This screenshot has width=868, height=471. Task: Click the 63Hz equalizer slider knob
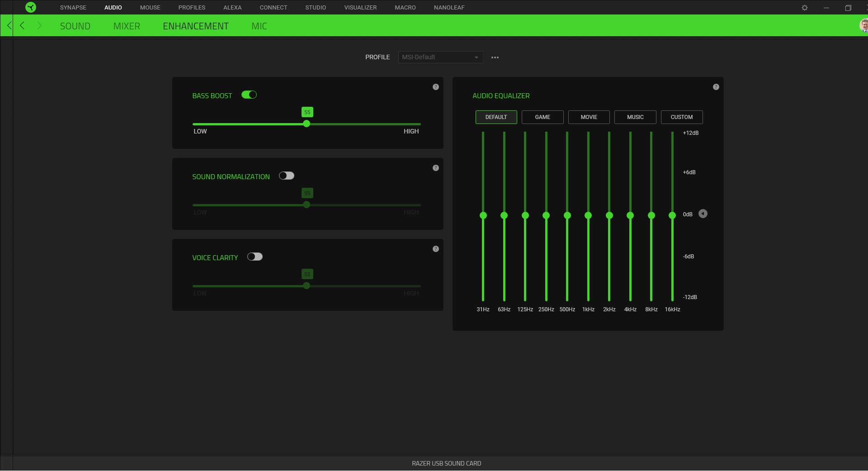click(x=504, y=215)
